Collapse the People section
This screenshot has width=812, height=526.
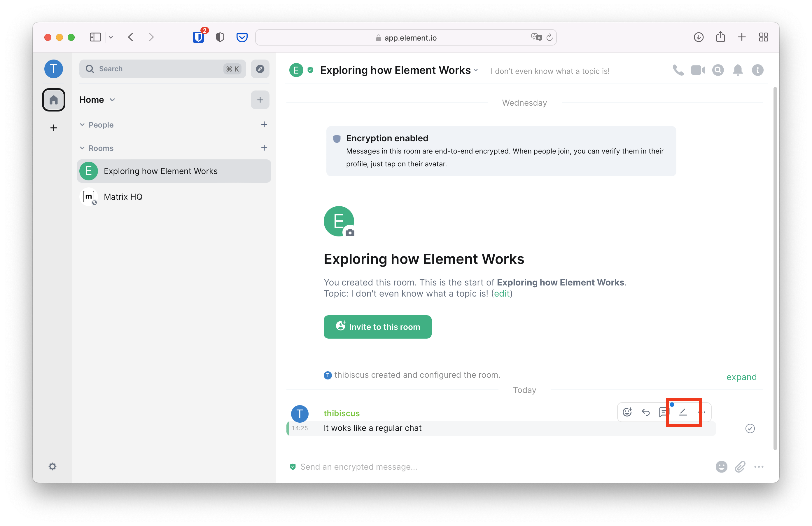click(x=82, y=125)
